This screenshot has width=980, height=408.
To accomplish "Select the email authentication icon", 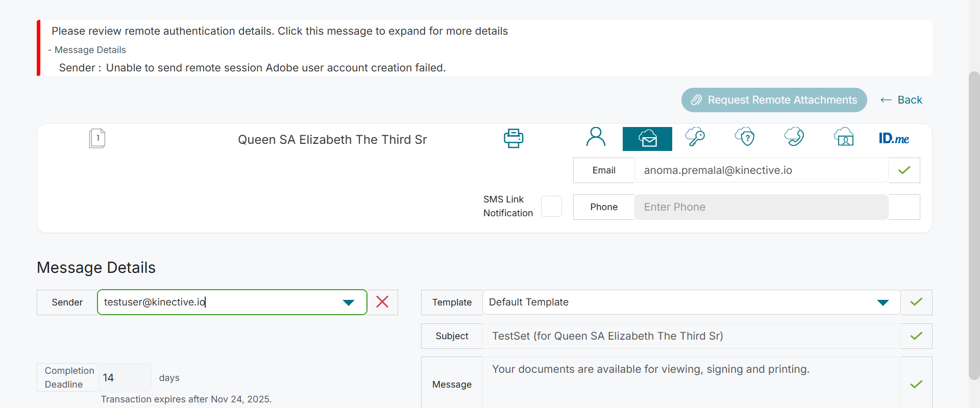I will tap(647, 139).
